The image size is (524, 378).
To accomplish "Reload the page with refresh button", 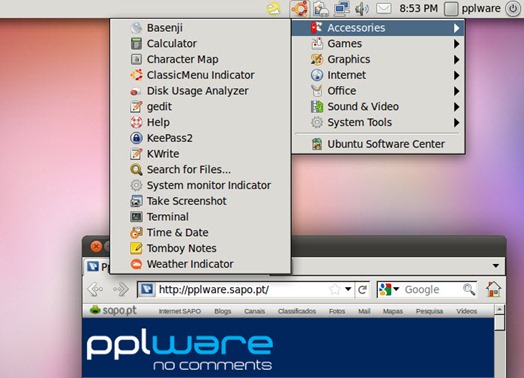I will point(362,289).
